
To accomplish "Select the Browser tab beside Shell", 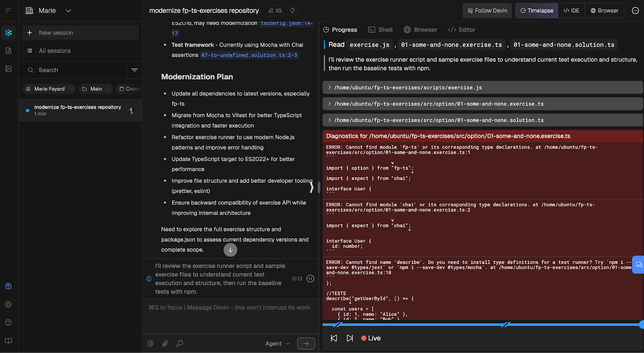I will click(421, 30).
